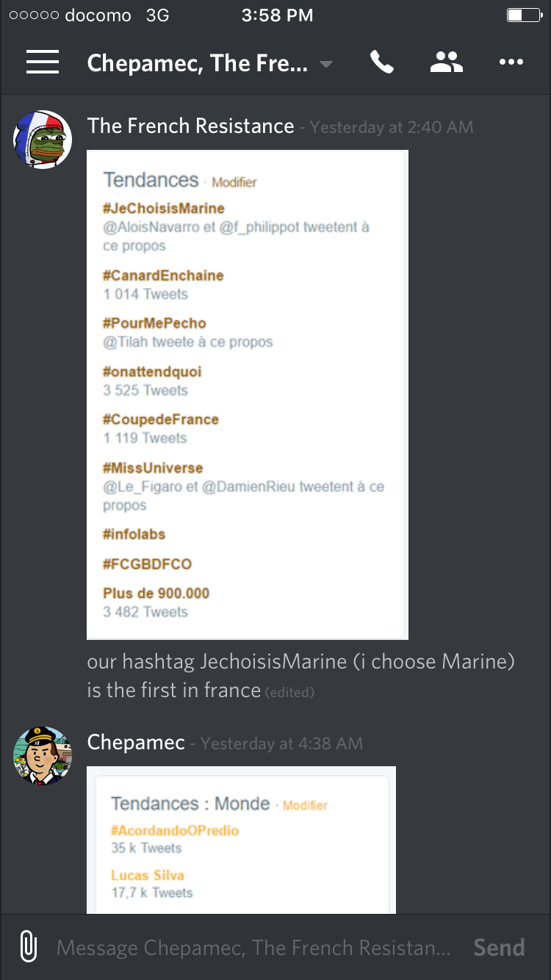
Task: Focus the Message Chepamec input field
Action: 253,948
